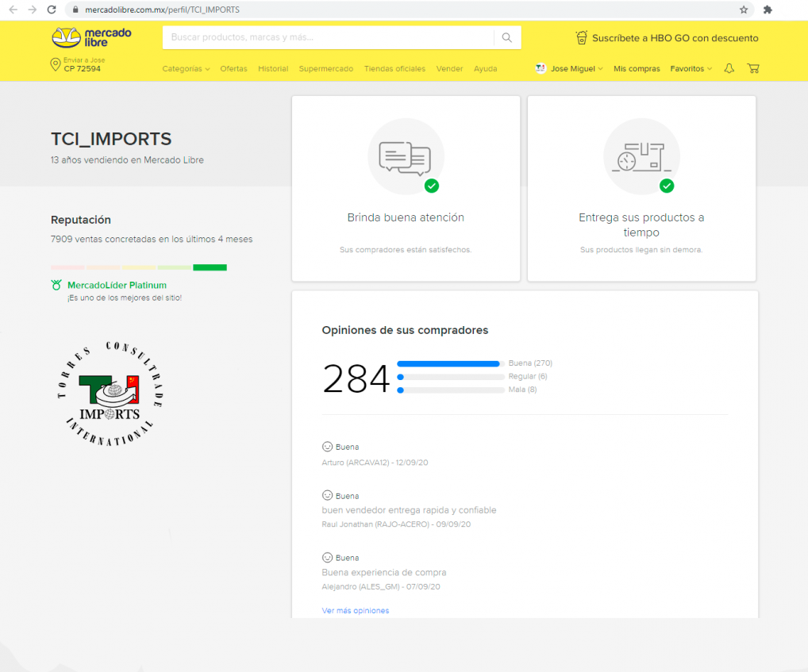The width and height of the screenshot is (808, 672).
Task: Click the MercadoLíder medal icon
Action: pyautogui.click(x=56, y=285)
